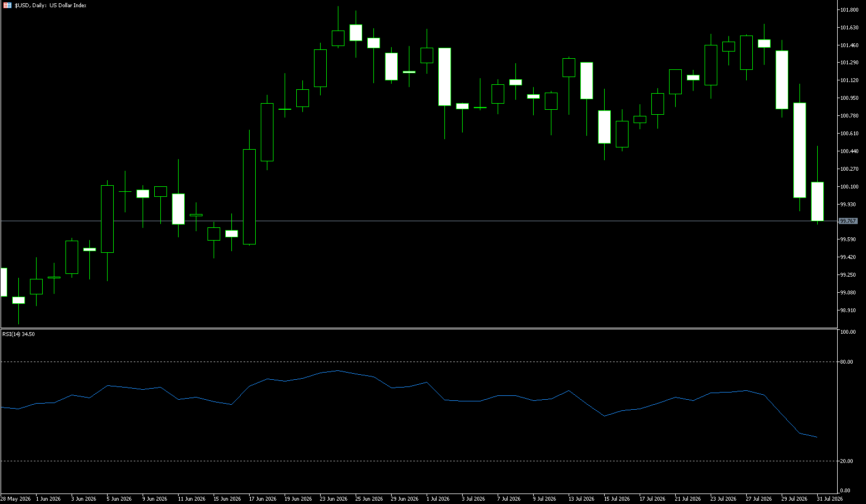Image resolution: width=866 pixels, height=504 pixels.
Task: Click the RSI 80.00 level label
Action: [x=847, y=362]
